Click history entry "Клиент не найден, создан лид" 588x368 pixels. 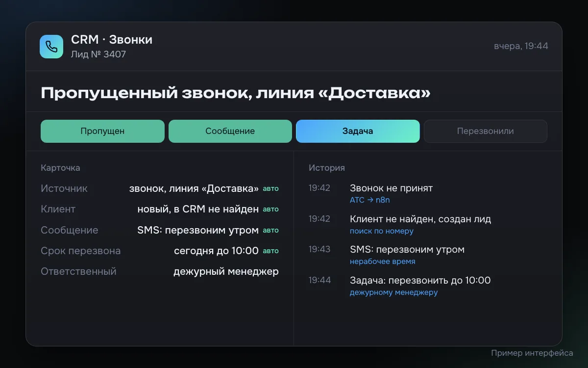[420, 219]
